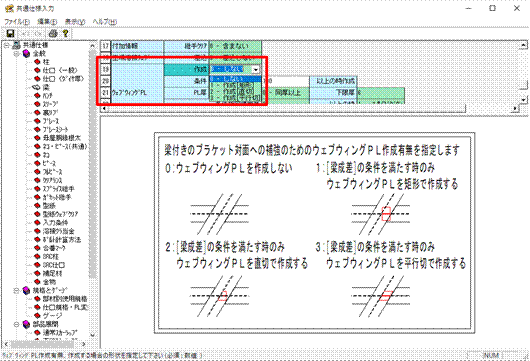The height and width of the screenshot is (361, 530).
Task: Click the 規格とゲージ purple cube icon
Action: [x=26, y=290]
